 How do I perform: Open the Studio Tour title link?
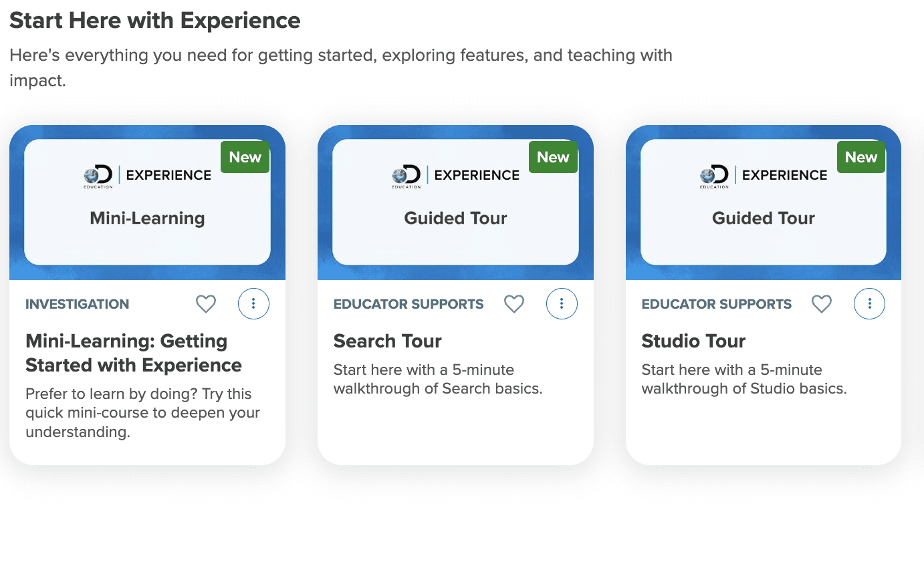point(693,341)
